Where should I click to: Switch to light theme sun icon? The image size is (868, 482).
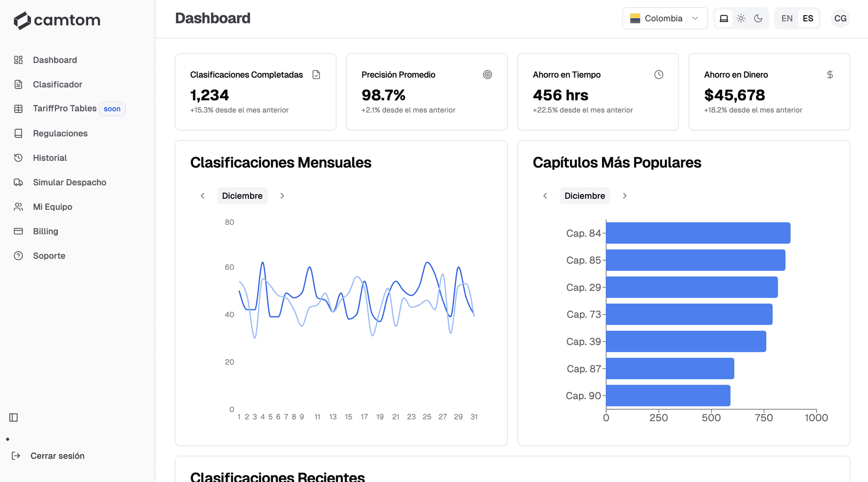tap(741, 19)
